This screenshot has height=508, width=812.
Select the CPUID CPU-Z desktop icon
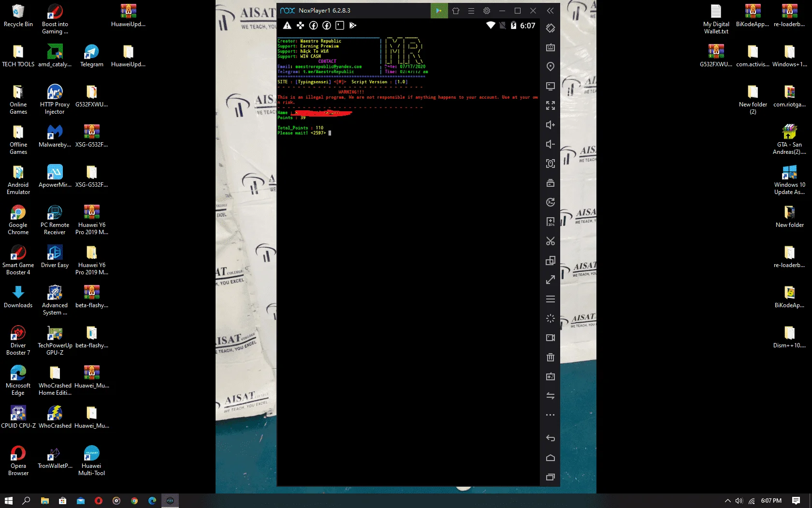coord(18,418)
